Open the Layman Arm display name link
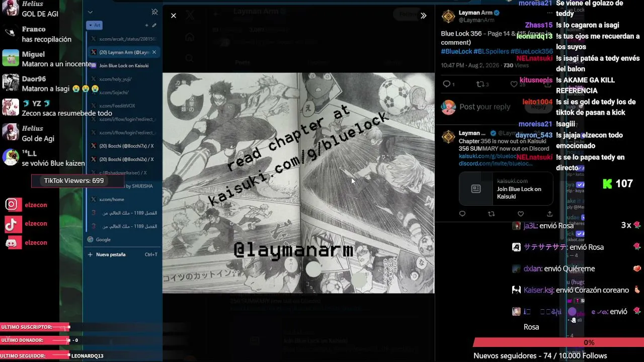 475,13
